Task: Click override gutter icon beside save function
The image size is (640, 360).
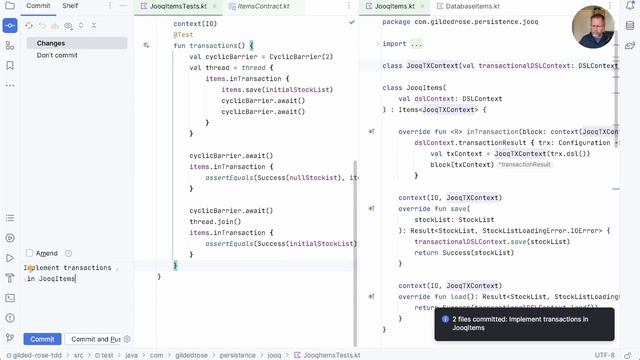Action: (371, 209)
